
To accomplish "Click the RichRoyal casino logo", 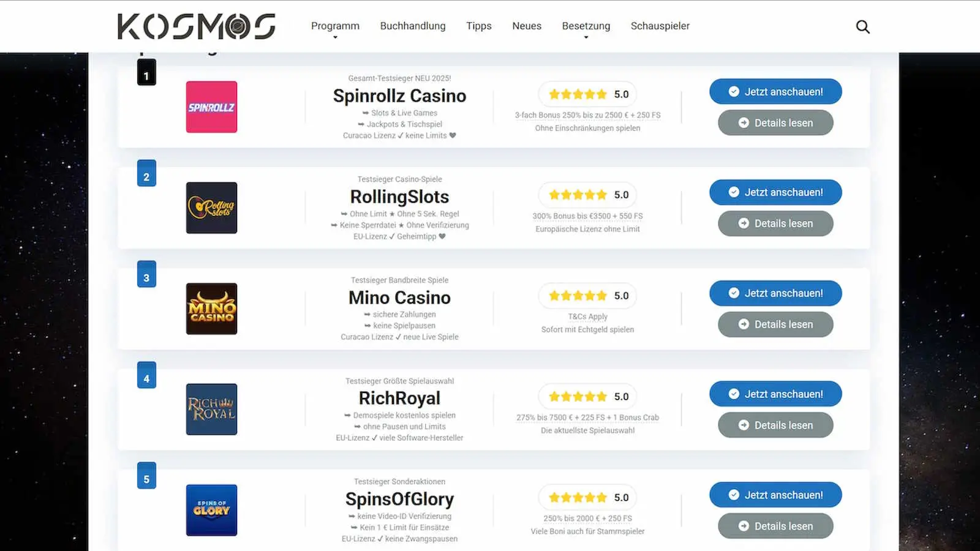I will point(211,409).
